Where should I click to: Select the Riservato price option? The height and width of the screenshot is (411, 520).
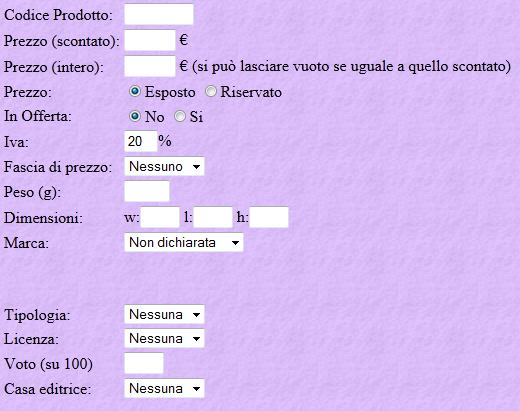coord(210,91)
